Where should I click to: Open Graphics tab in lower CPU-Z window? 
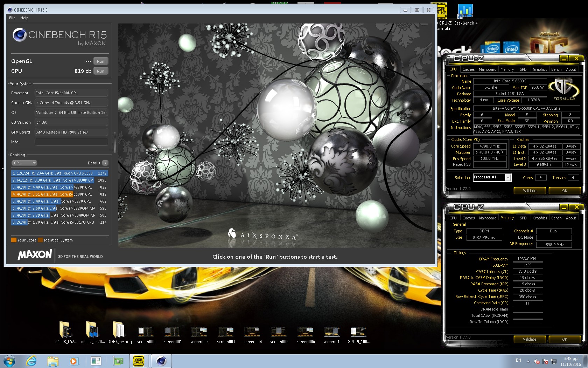pos(540,218)
